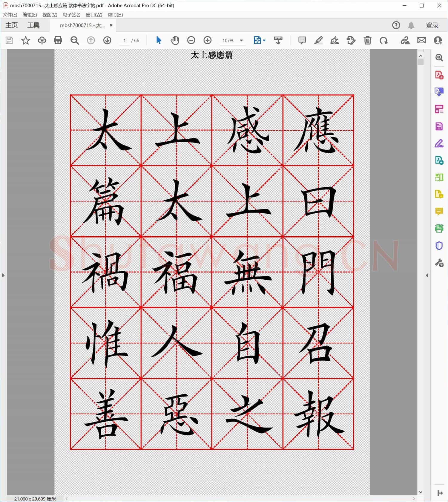448x502 pixels.
Task: Click the scrolling mode keyboard icon
Action: pyautogui.click(x=278, y=40)
